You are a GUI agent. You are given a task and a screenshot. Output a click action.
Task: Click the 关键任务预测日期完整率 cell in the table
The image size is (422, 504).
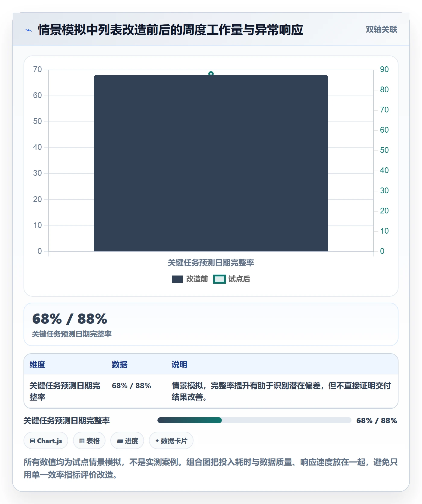[65, 391]
